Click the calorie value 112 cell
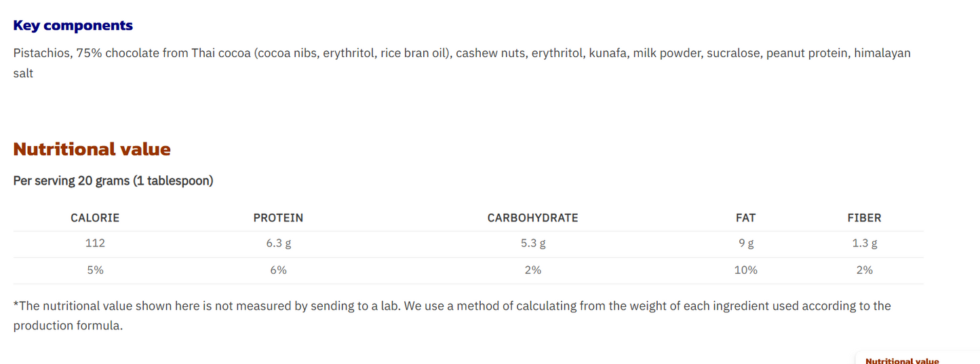The height and width of the screenshot is (364, 980). coord(95,243)
